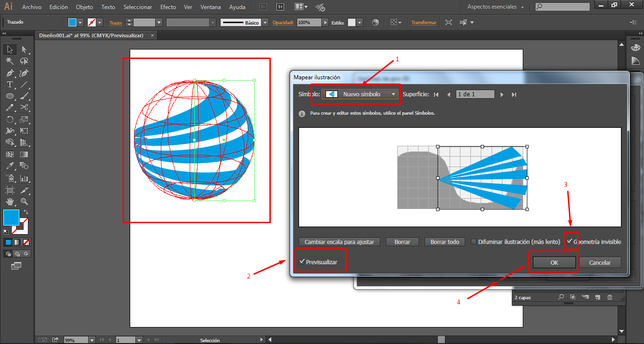Set paint mode to Color button

[x=8, y=242]
